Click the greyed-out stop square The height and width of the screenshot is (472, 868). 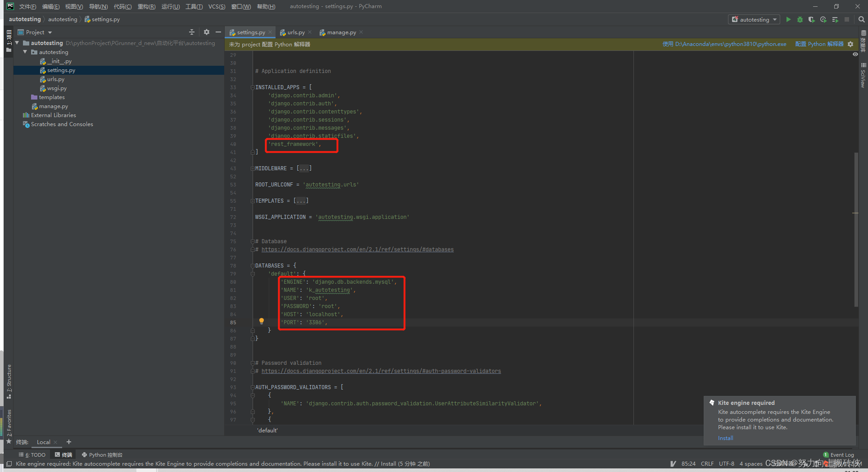click(x=847, y=19)
